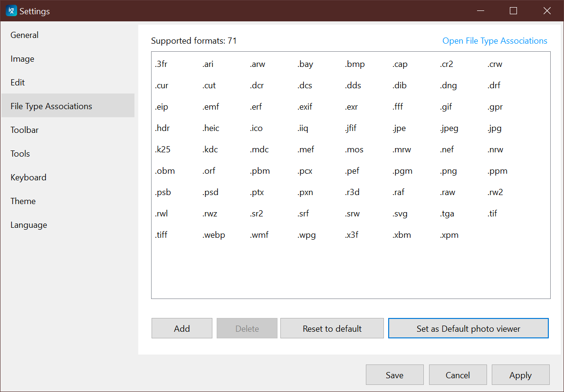Image resolution: width=564 pixels, height=392 pixels.
Task: Select the Toolbar settings section
Action: pos(25,130)
